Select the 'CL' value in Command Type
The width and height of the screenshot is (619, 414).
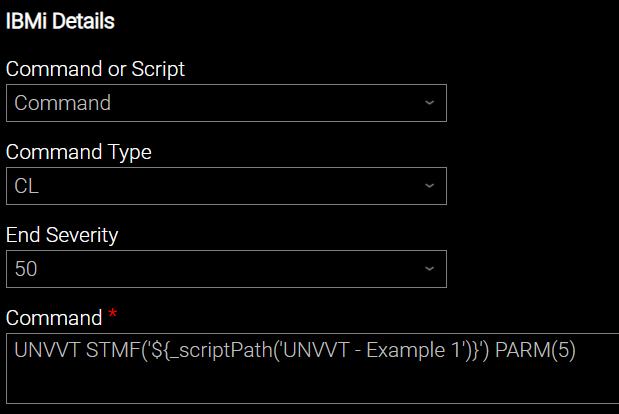[27, 186]
